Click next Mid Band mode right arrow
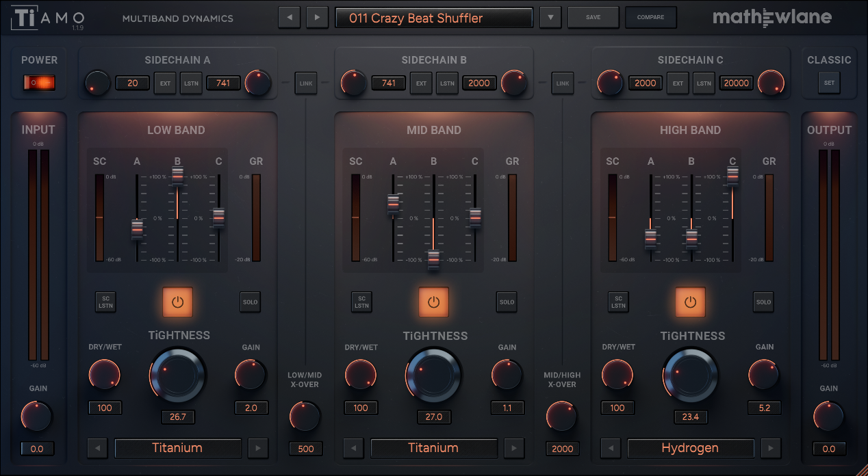This screenshot has height=476, width=868. 514,449
